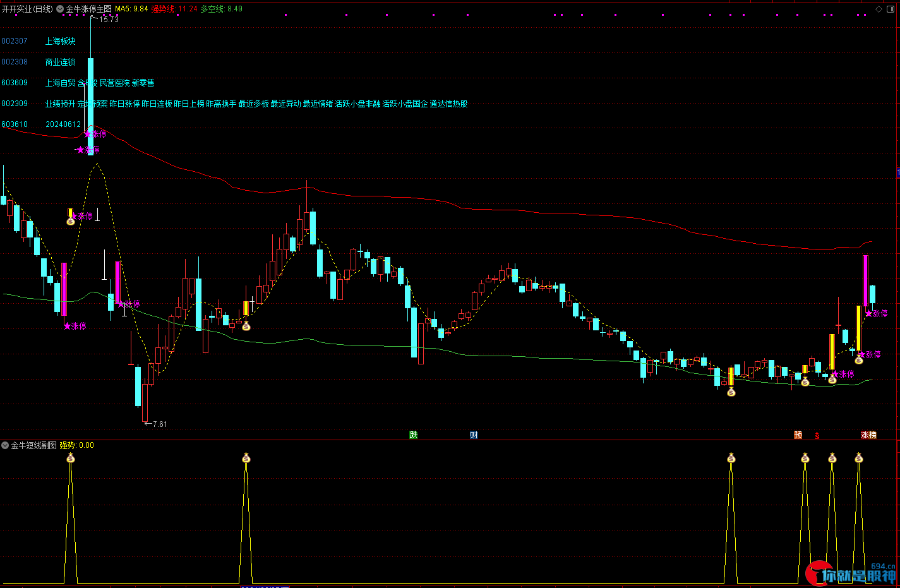Click the 涨榜 info marker

tap(869, 435)
